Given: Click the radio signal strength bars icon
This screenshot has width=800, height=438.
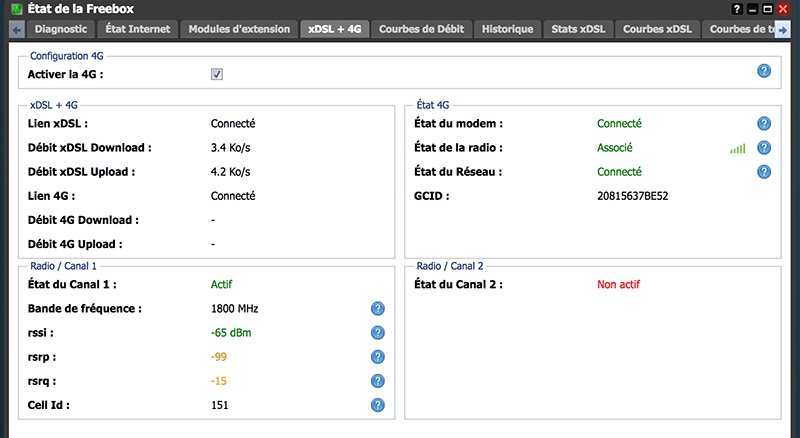Looking at the screenshot, I should click(x=738, y=149).
